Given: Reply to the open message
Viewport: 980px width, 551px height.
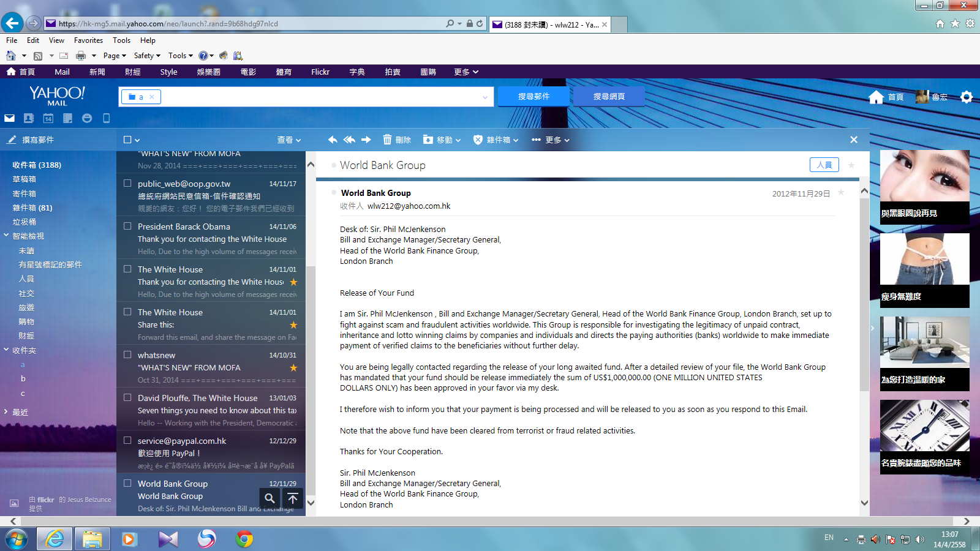Looking at the screenshot, I should [333, 140].
